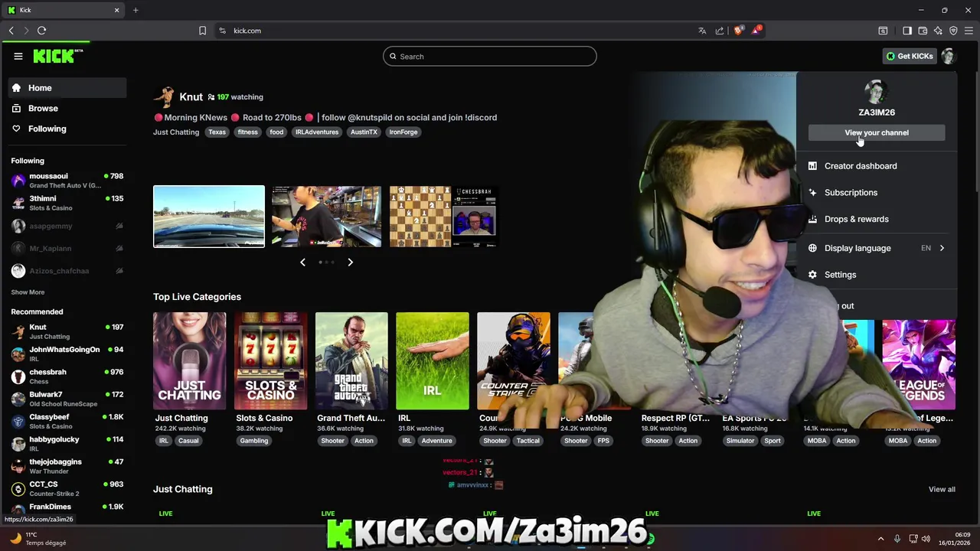Expand the Following list with Show More

click(x=28, y=292)
